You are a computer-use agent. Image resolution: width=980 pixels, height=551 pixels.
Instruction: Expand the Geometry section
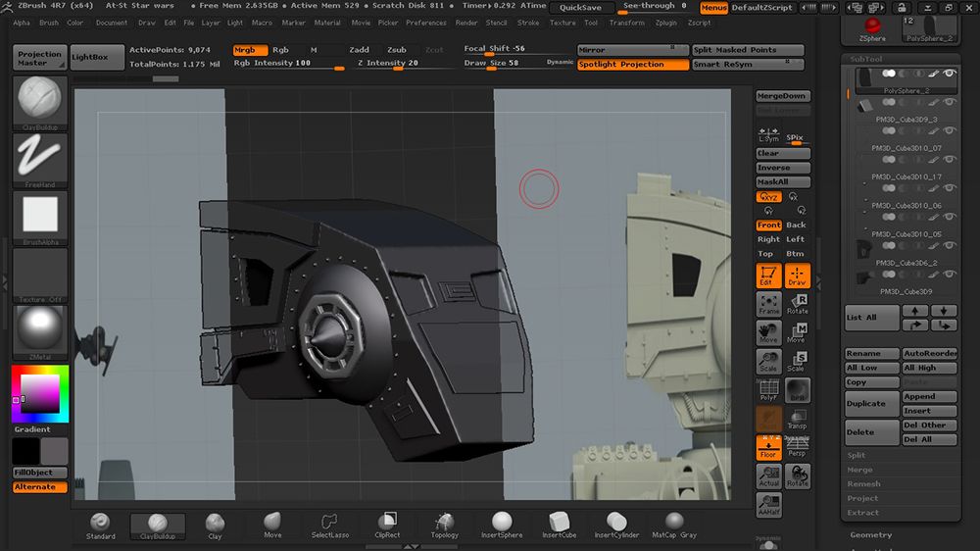870,535
